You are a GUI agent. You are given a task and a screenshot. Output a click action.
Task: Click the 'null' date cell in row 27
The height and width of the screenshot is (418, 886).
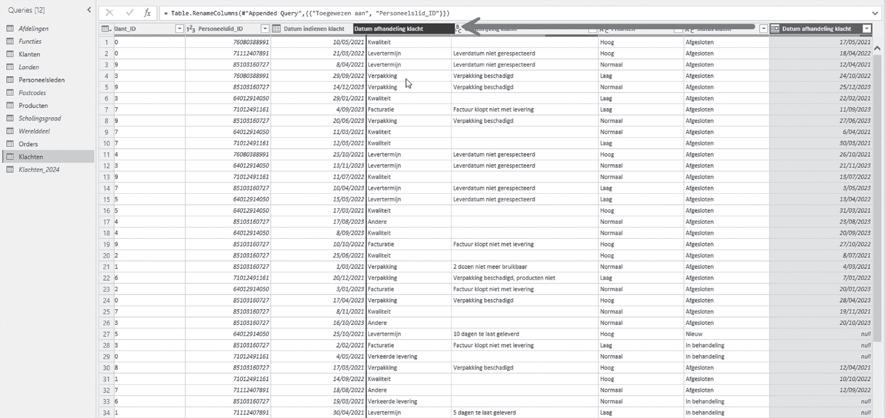point(821,334)
